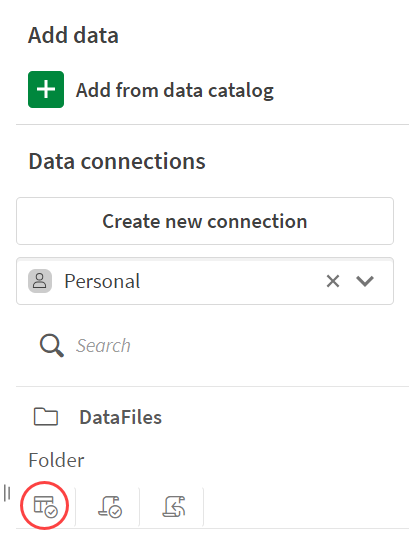The height and width of the screenshot is (534, 409).
Task: Click the script with checkmark icon
Action: point(110,507)
